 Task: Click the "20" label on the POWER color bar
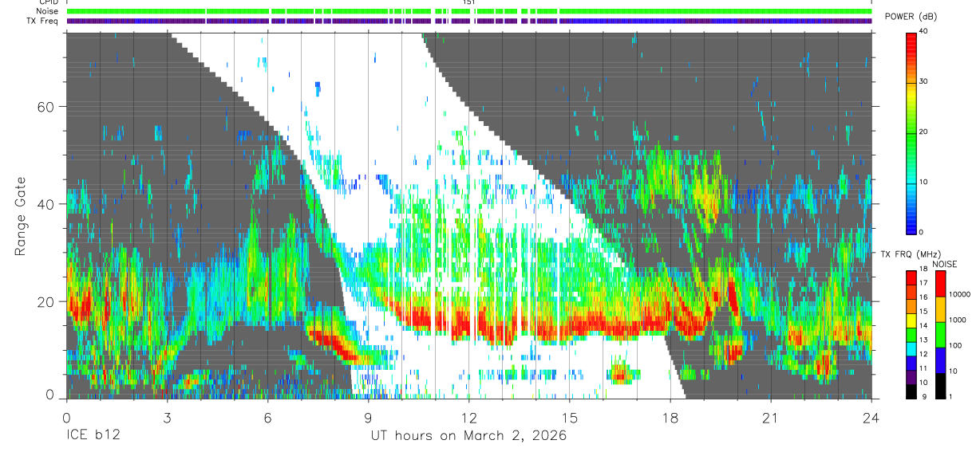[x=925, y=132]
